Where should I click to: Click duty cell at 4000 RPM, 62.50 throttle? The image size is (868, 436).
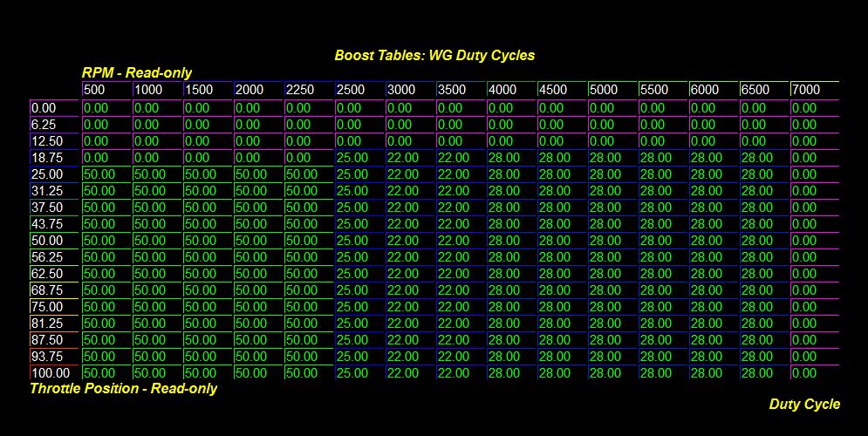coord(510,274)
